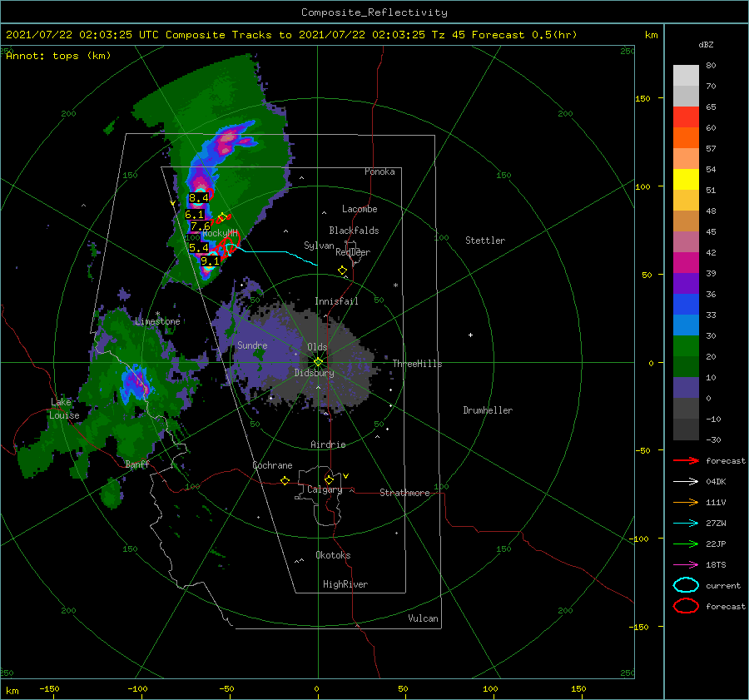Click the RedDeer city label
The image size is (749, 700).
tap(353, 252)
